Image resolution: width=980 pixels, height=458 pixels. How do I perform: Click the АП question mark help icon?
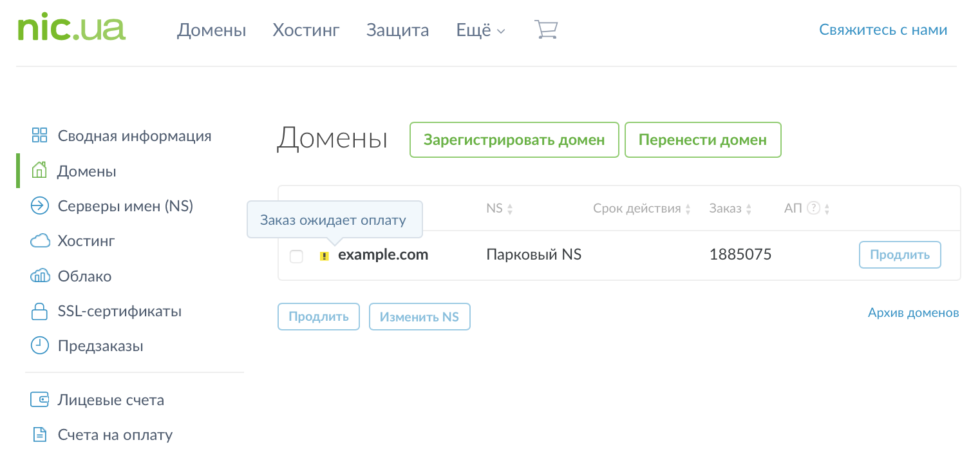tap(813, 209)
